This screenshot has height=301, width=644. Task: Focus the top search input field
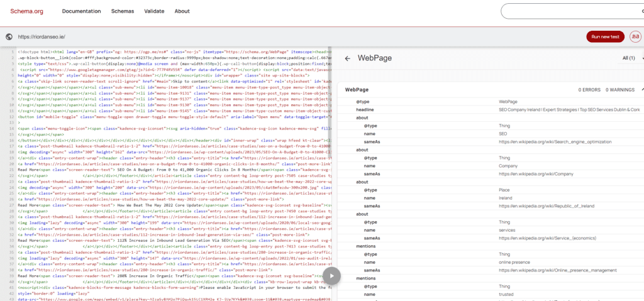pyautogui.click(x=572, y=11)
